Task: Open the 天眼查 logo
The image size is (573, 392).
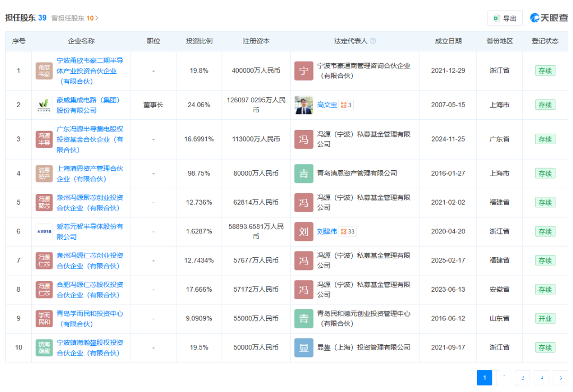Action: point(549,18)
